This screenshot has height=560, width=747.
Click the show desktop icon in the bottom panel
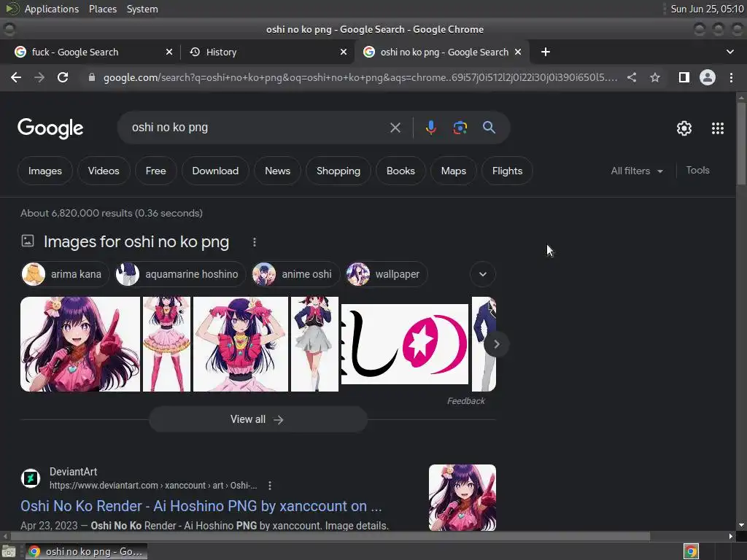pyautogui.click(x=9, y=551)
